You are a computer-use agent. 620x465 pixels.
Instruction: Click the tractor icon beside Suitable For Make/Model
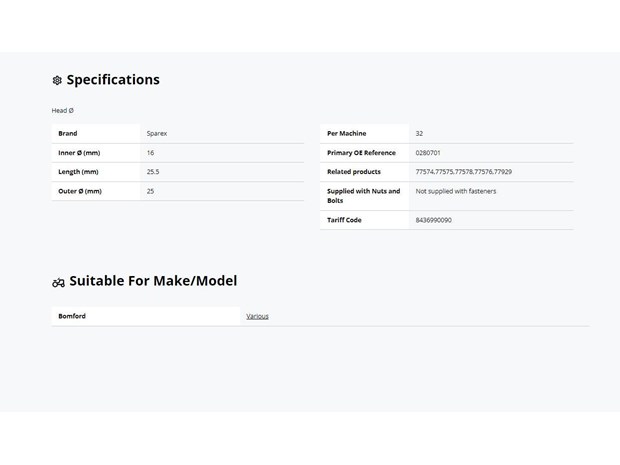pyautogui.click(x=59, y=282)
